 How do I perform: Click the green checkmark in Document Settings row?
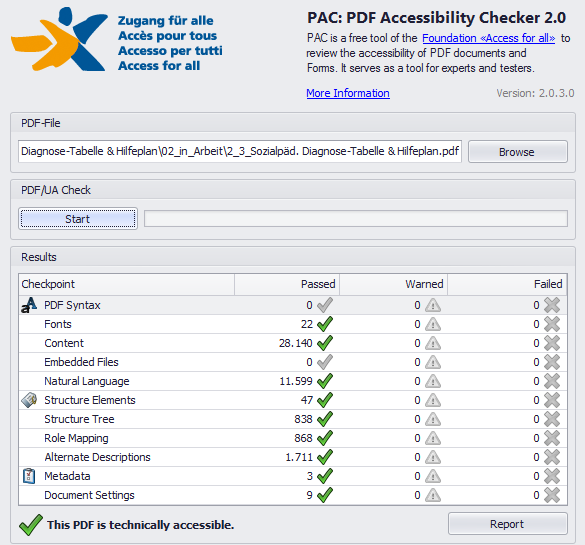pos(325,495)
